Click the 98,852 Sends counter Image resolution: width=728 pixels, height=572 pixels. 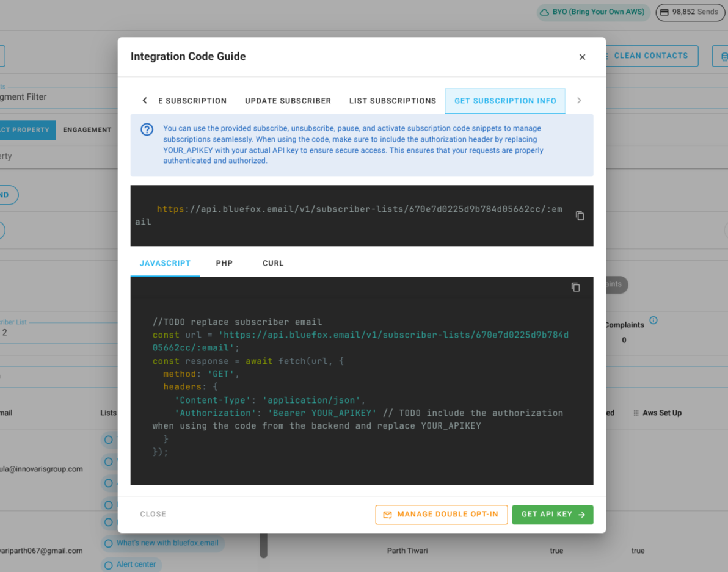pos(690,12)
